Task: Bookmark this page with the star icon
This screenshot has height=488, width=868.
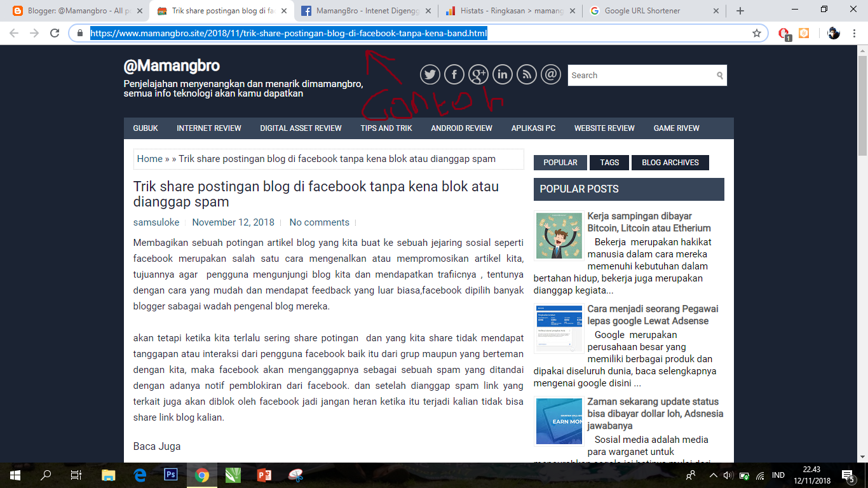Action: [757, 33]
